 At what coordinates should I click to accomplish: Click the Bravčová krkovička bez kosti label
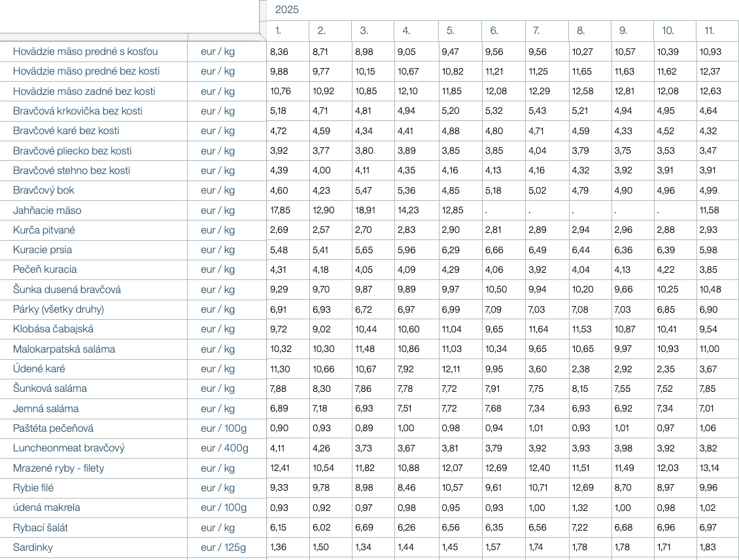tap(77, 111)
